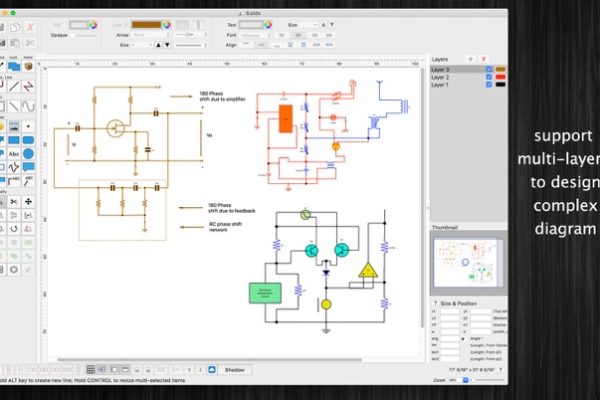The width and height of the screenshot is (600, 400).
Task: Click the grid display icon in bottom bar
Action: pos(91,370)
